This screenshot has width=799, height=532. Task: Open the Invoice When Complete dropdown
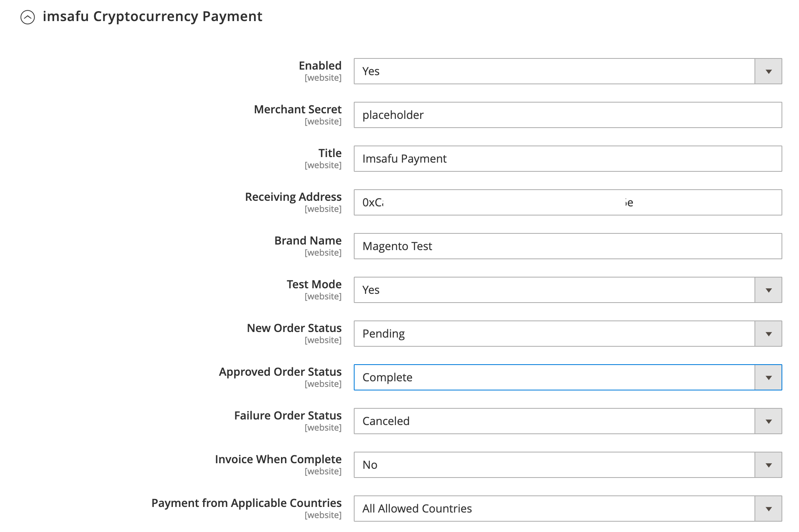[768, 465]
